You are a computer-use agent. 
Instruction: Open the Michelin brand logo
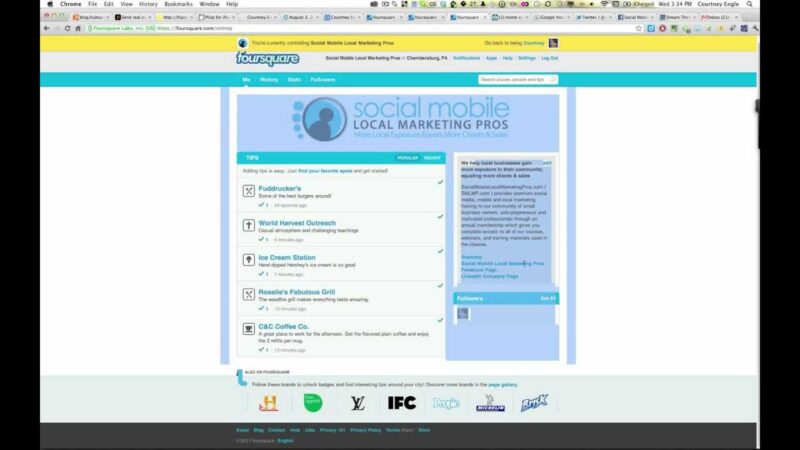[490, 403]
